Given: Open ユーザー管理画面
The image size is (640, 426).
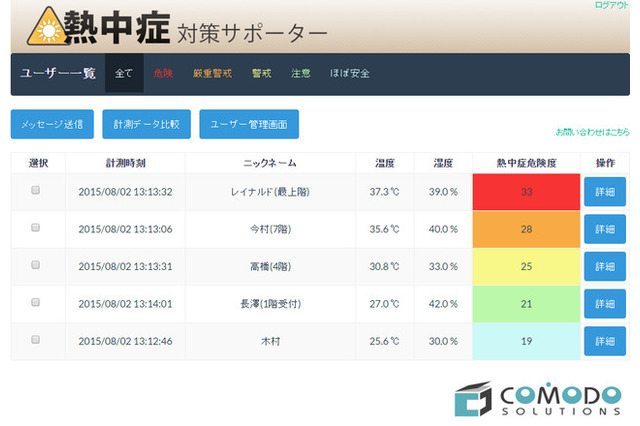Looking at the screenshot, I should (x=249, y=124).
